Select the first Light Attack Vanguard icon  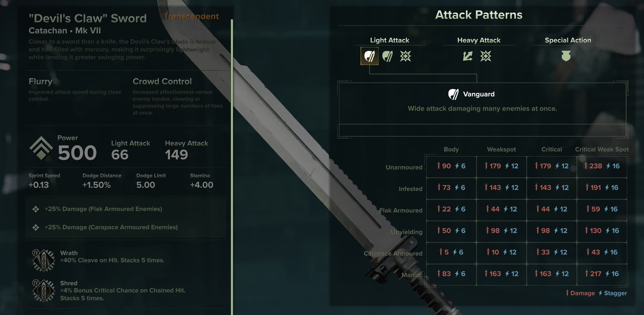(x=370, y=56)
